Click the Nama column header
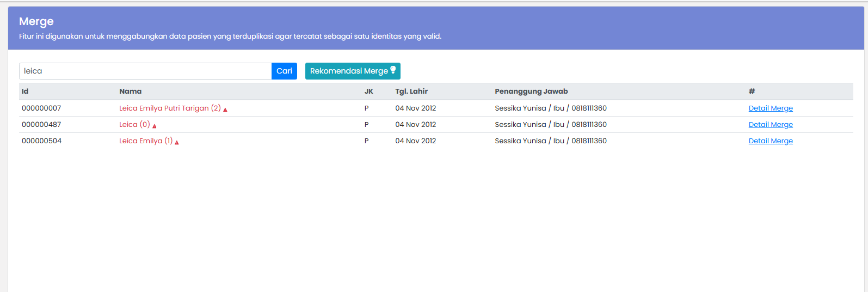Screen dimensions: 868x292 131,92
